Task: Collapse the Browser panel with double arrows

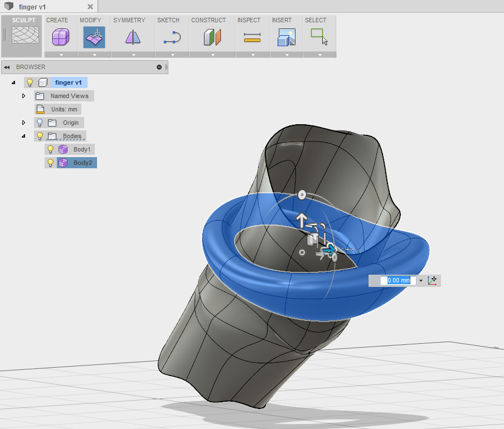Action: [x=7, y=67]
